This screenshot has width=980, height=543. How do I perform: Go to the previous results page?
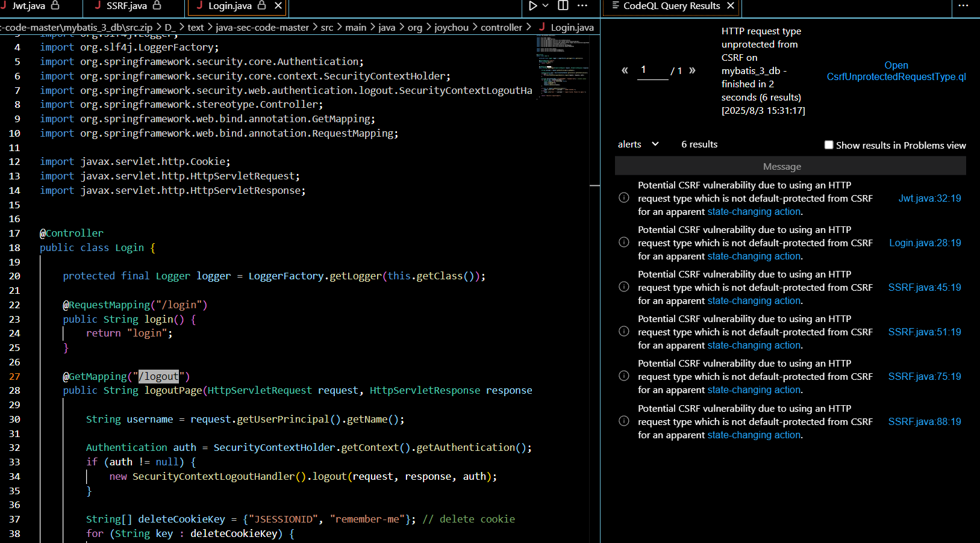click(x=625, y=70)
